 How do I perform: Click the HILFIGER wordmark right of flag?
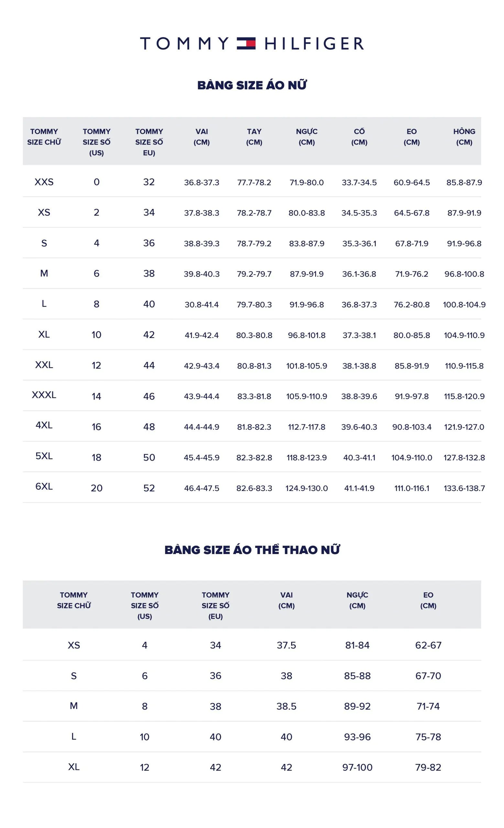(x=314, y=44)
